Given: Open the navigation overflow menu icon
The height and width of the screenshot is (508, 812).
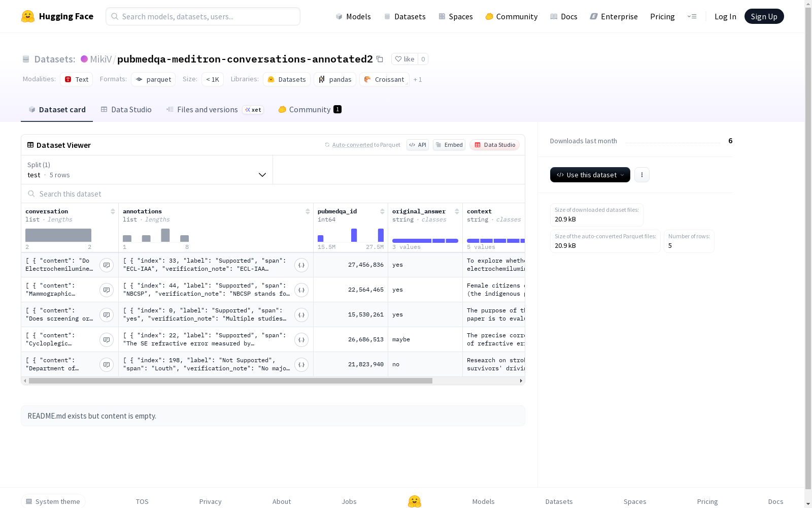Looking at the screenshot, I should point(692,16).
